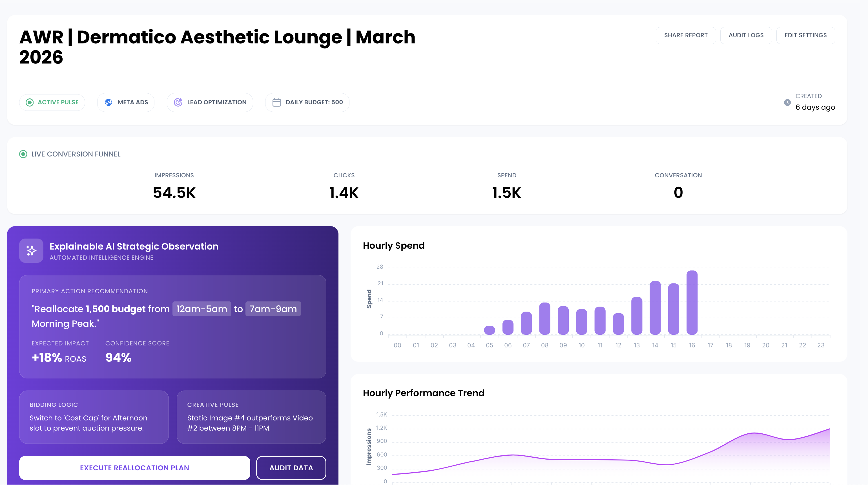Image resolution: width=868 pixels, height=485 pixels.
Task: Click the campaign title AWR Dermatico Aesthetic Lounge
Action: [217, 47]
